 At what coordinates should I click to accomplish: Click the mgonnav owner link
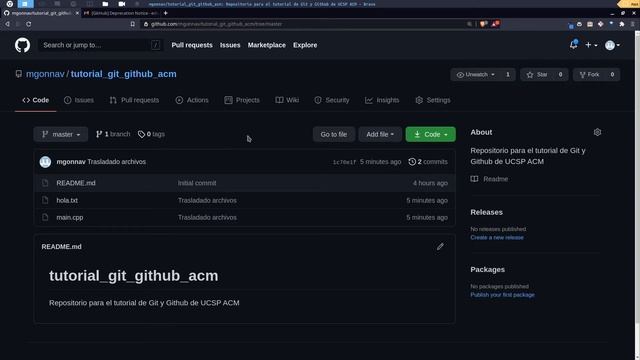[45, 74]
